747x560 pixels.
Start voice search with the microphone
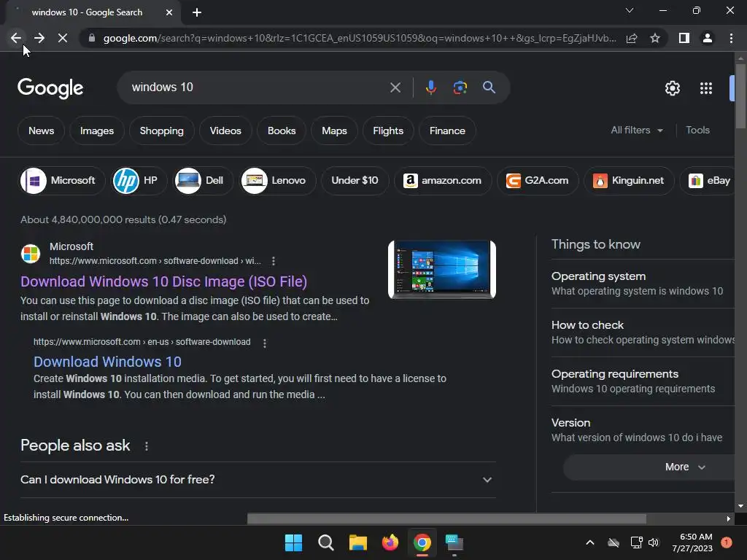[430, 87]
